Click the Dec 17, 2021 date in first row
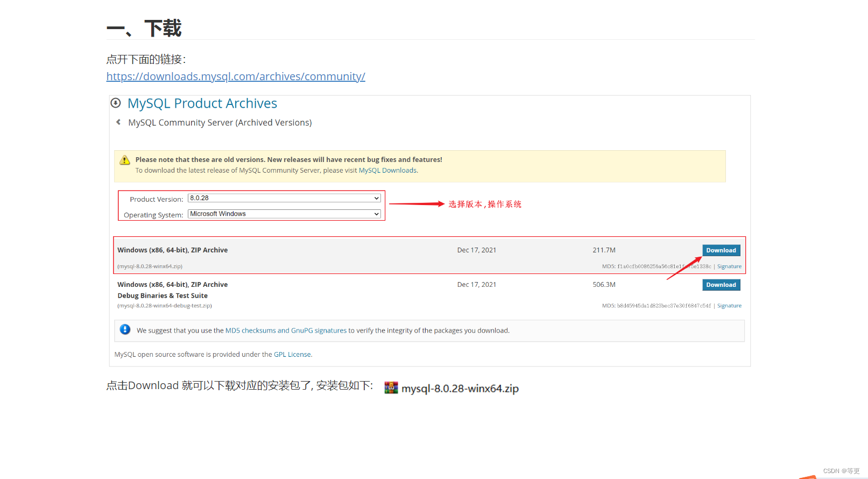The image size is (868, 479). point(477,250)
